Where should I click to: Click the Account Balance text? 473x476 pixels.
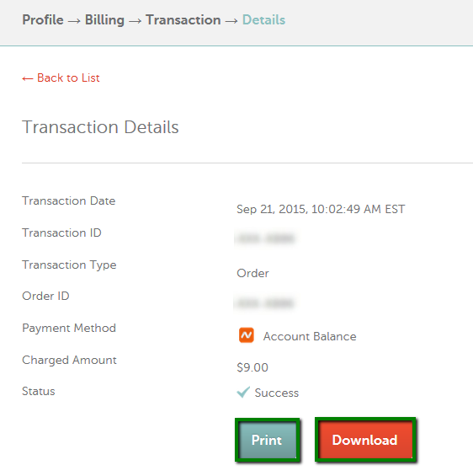click(310, 336)
